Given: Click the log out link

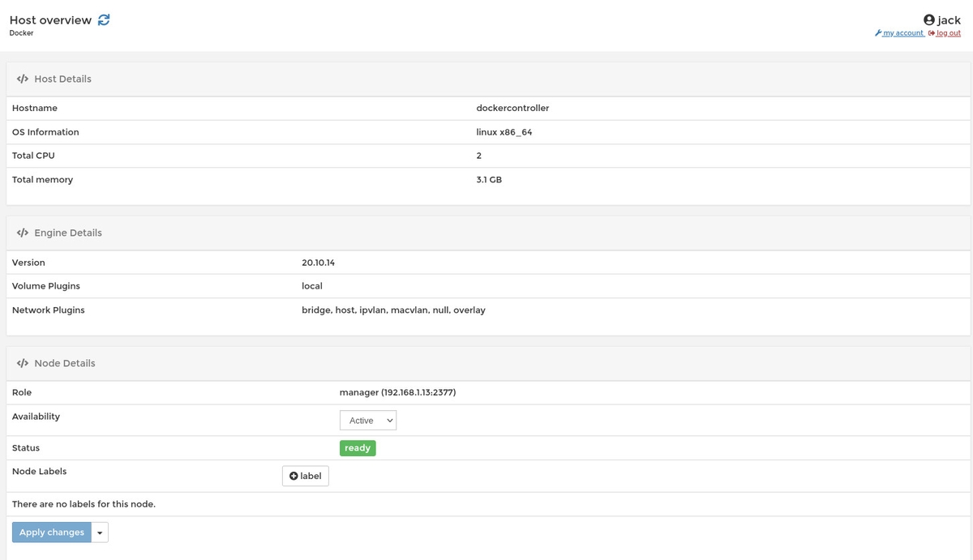Looking at the screenshot, I should (x=947, y=33).
